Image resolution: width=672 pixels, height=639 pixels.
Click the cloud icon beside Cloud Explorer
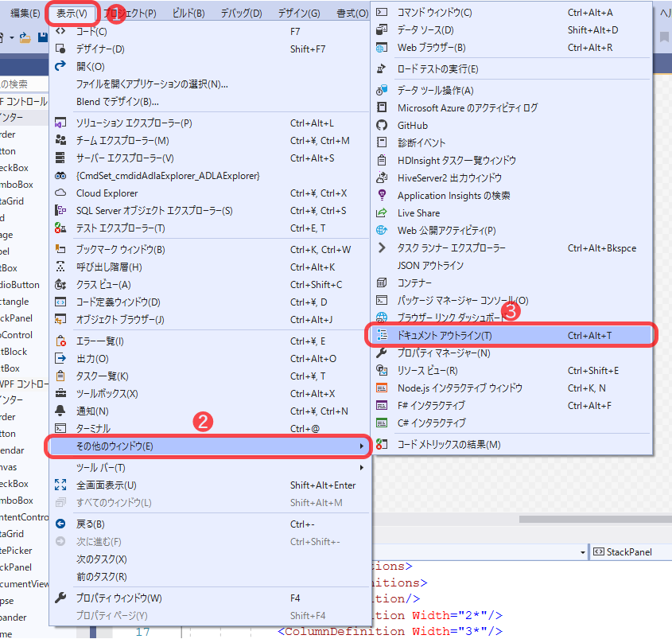[x=60, y=193]
